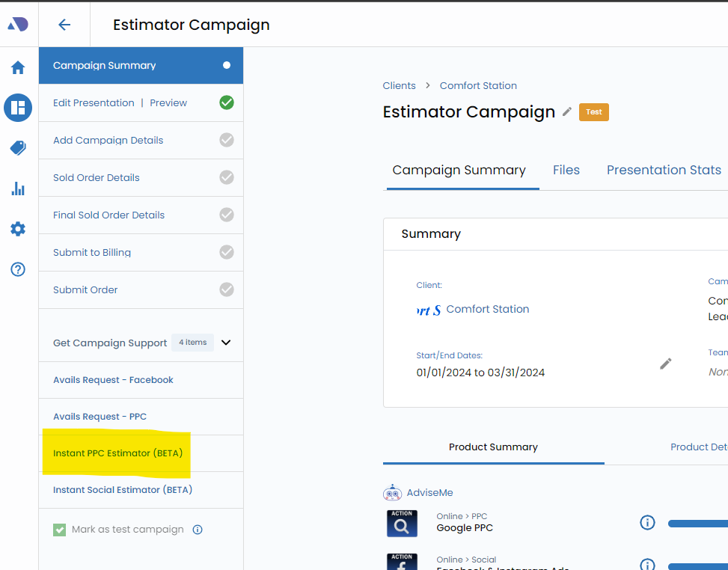Open settings gear icon in sidebar
The width and height of the screenshot is (728, 570).
point(18,229)
